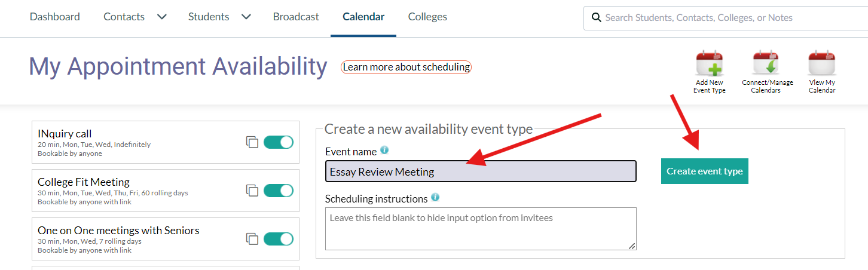868x270 pixels.
Task: Toggle off the INquiry call availability
Action: [279, 142]
